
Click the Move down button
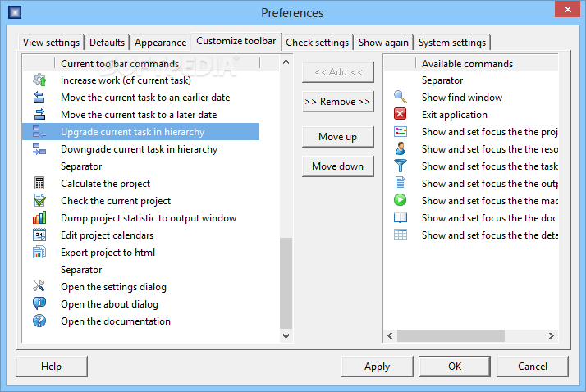pyautogui.click(x=338, y=166)
